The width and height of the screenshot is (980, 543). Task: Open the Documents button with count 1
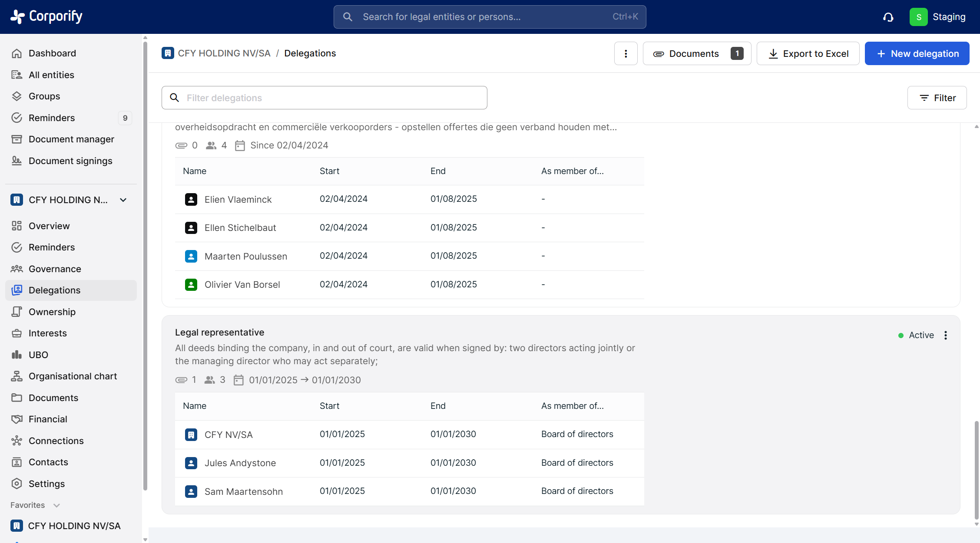pos(697,53)
